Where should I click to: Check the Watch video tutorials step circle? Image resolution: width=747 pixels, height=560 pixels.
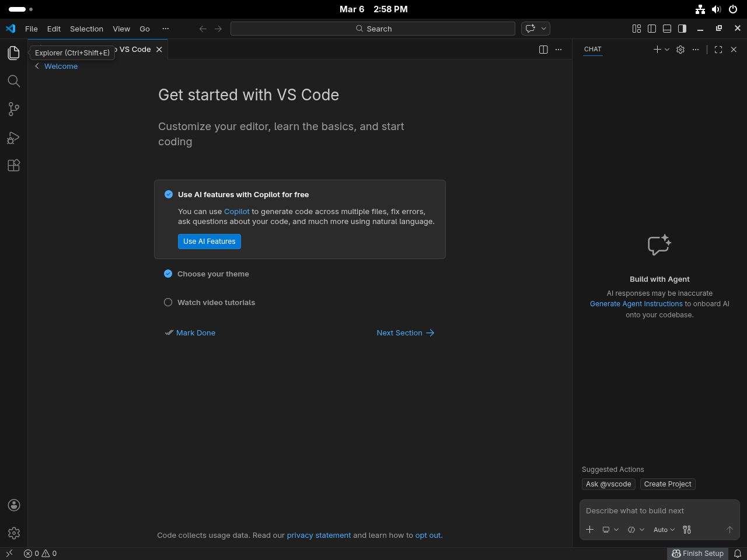point(168,302)
